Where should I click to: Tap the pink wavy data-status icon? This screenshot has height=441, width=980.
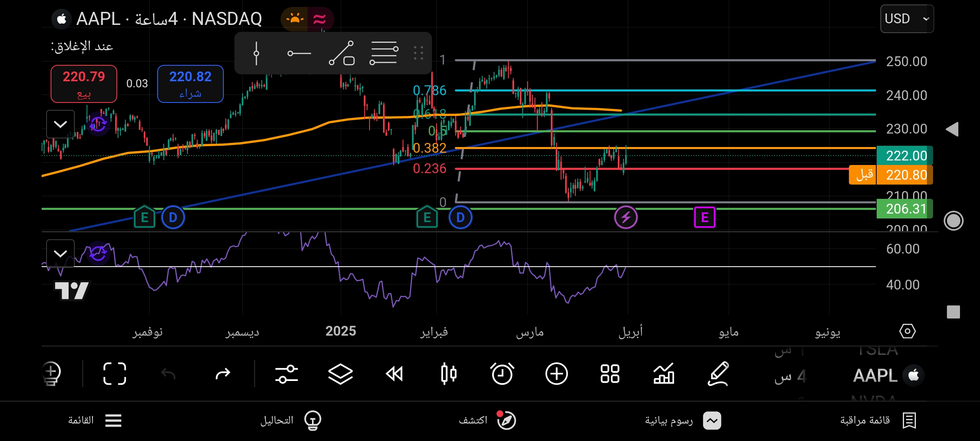click(x=320, y=19)
